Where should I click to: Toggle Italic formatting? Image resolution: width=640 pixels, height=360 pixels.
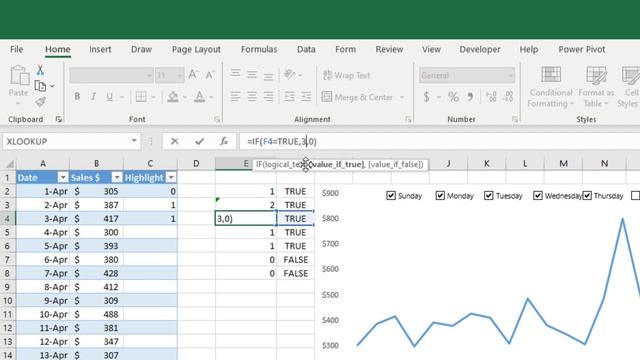tap(93, 97)
